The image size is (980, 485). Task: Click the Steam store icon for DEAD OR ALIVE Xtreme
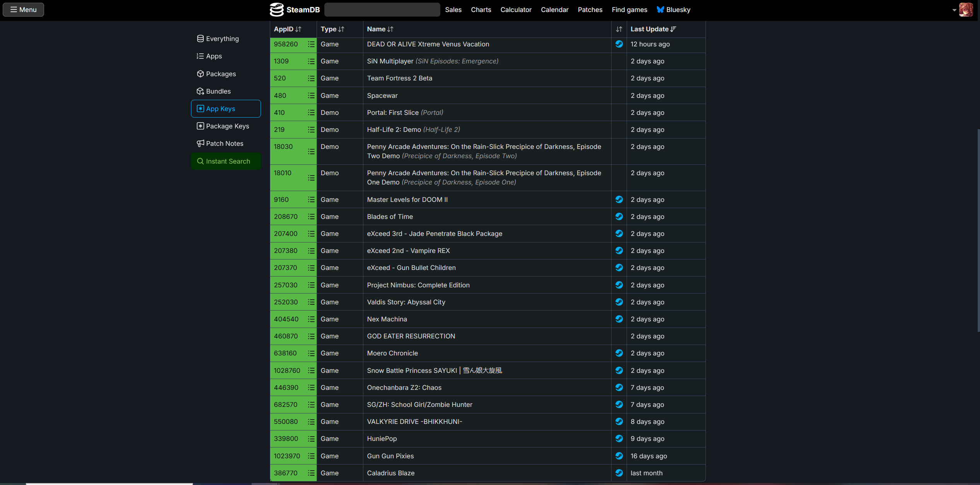coord(619,44)
